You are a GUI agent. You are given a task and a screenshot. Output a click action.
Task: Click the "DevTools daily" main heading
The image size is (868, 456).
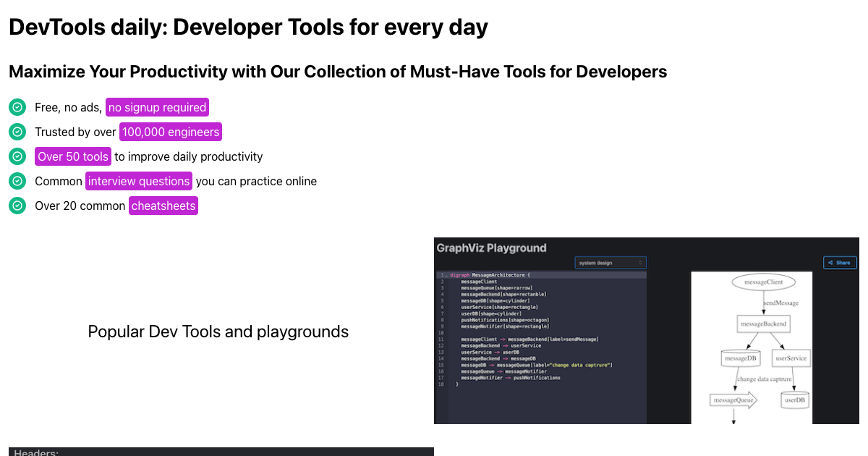point(248,28)
